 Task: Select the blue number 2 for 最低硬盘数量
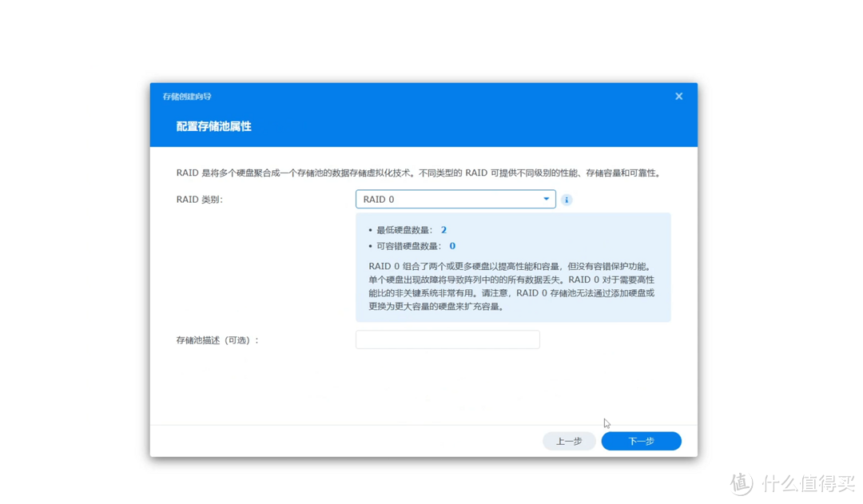[x=443, y=229]
